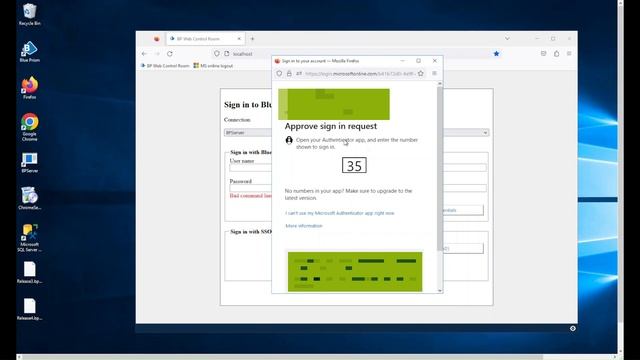
Task: Open the extensions icon in main toolbar
Action: [556, 53]
